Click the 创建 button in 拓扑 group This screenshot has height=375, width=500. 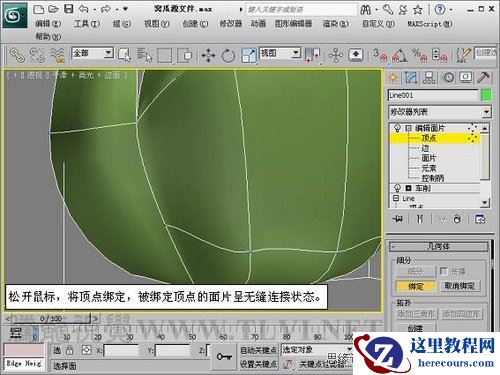pyautogui.click(x=416, y=328)
